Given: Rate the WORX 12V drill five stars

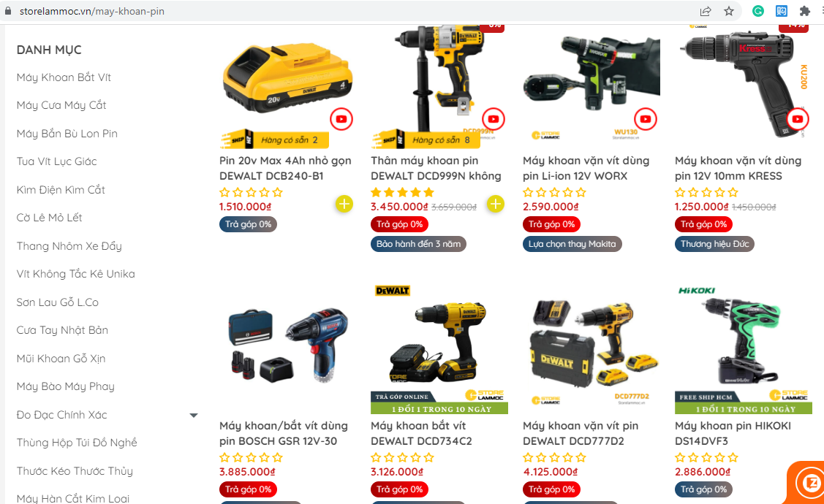Looking at the screenshot, I should coord(581,193).
